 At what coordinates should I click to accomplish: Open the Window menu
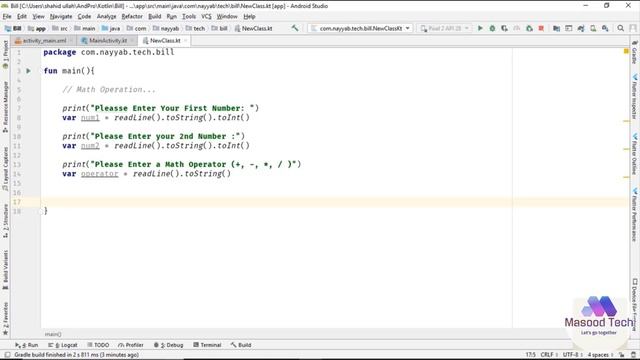227,16
